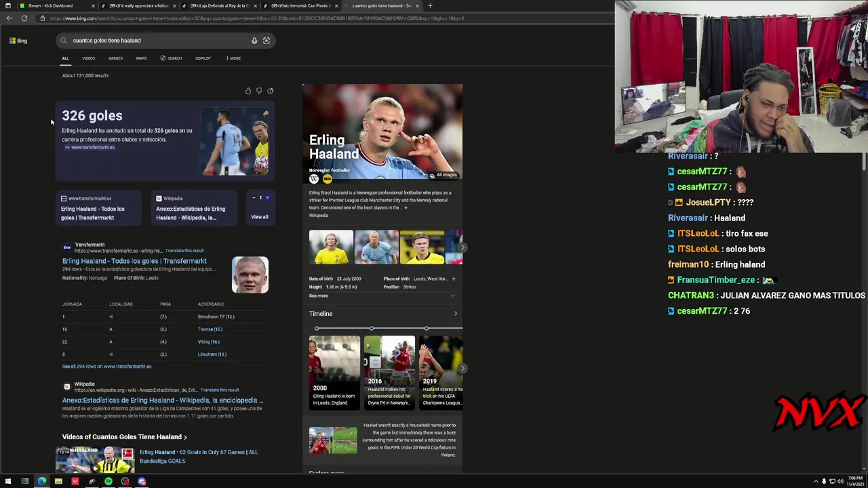
Task: Click the Lillestrøm (13.) opponent link
Action: (x=212, y=354)
